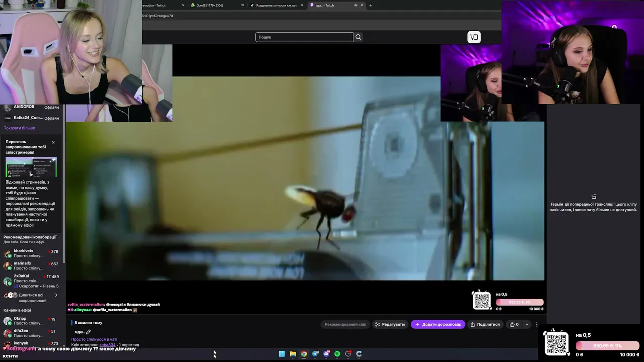The width and height of the screenshot is (644, 362).
Task: Click the fly clip video player
Action: [x=305, y=178]
